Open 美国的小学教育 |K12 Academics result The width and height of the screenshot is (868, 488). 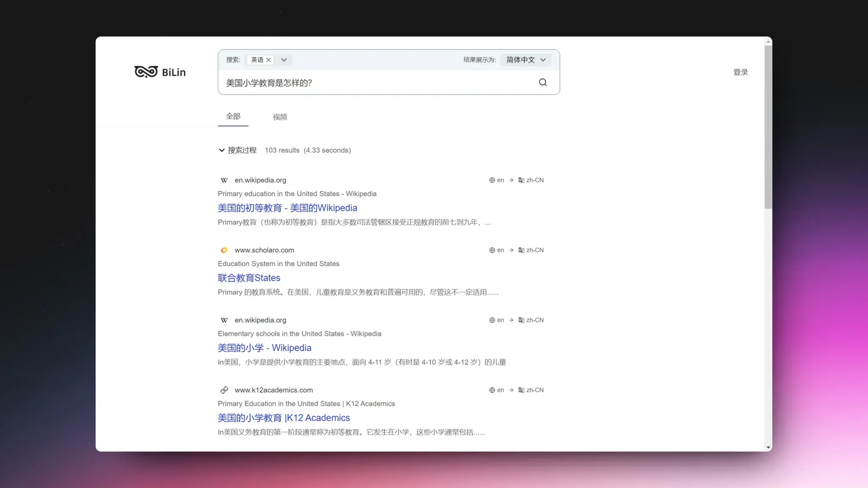point(284,418)
